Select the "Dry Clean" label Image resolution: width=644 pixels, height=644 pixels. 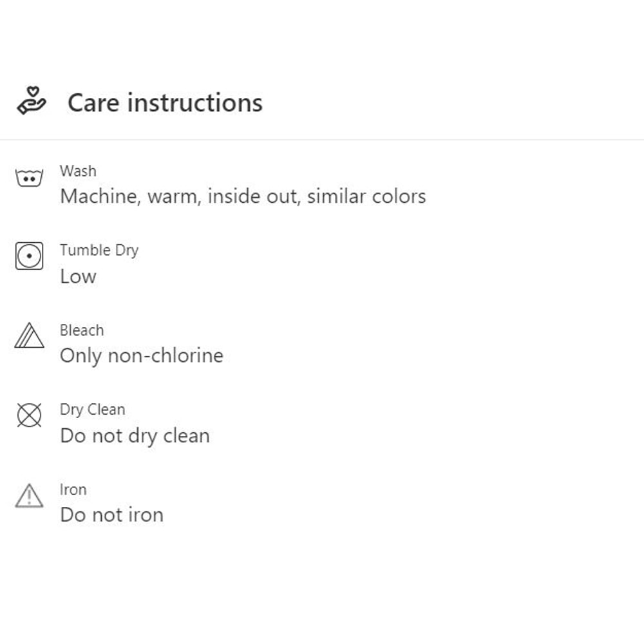93,410
